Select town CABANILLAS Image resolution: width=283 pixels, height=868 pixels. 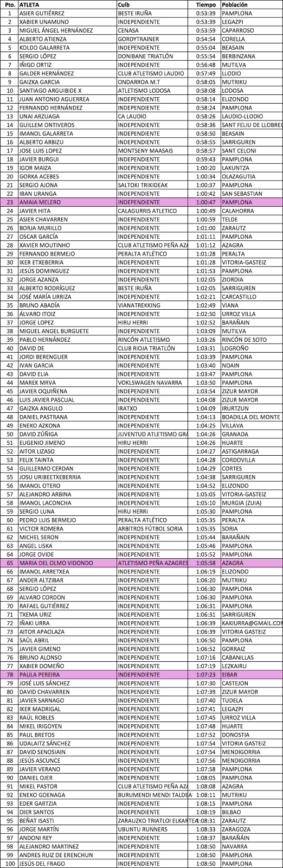pos(237,658)
